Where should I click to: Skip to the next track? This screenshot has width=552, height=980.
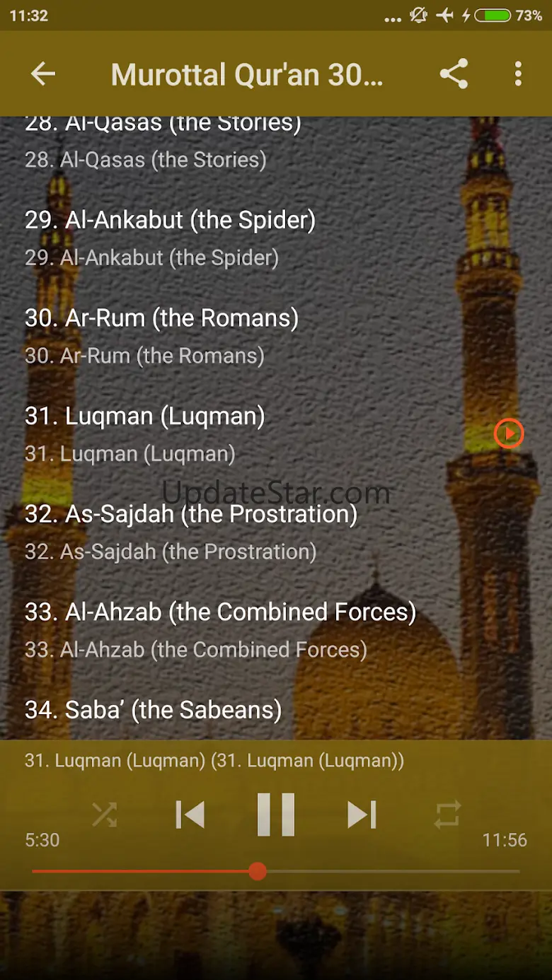point(362,815)
